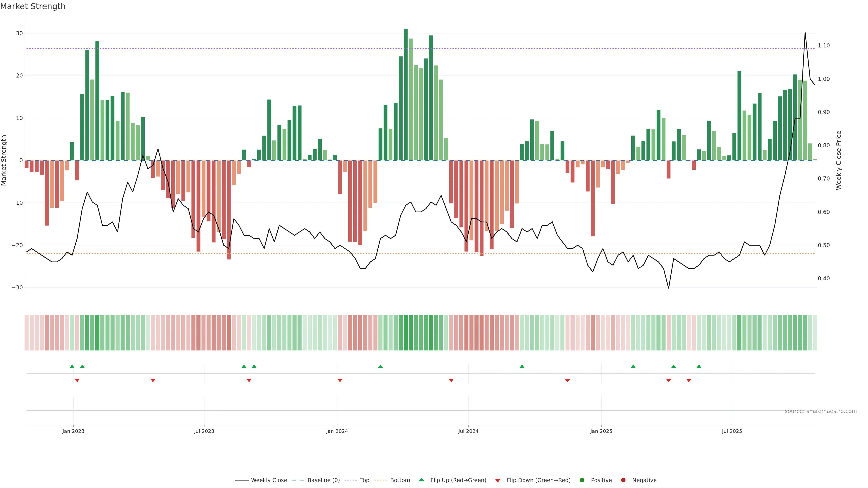Toggle the Weekly Close legend entry
Screen dimensions: 868x488
click(269, 480)
